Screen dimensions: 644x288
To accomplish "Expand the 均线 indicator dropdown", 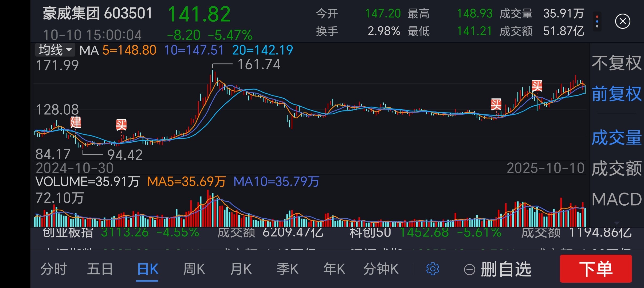I will (55, 50).
